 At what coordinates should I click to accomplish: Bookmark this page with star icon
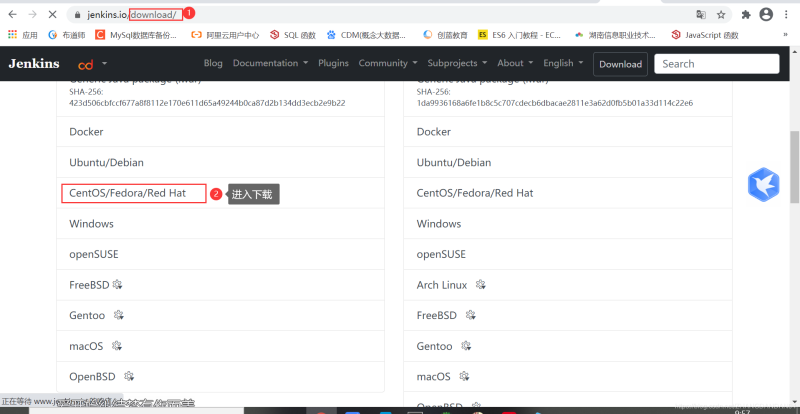click(721, 15)
